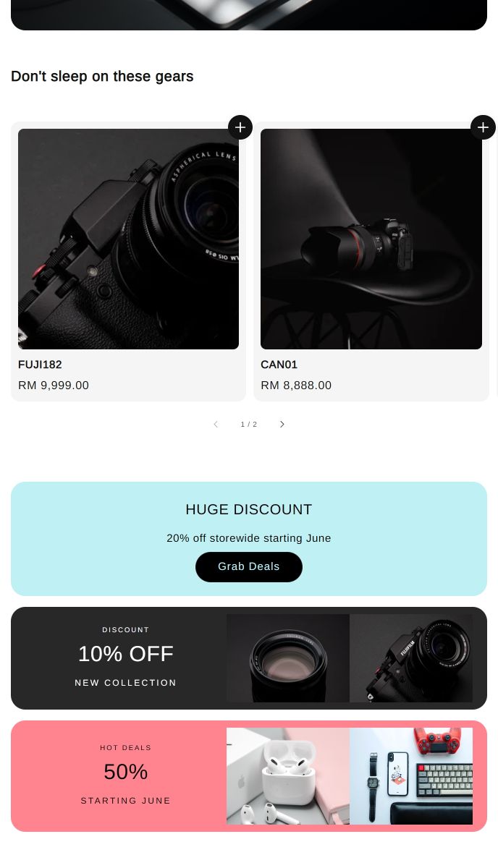Click the AirPods image in hot deals banner

(287, 775)
